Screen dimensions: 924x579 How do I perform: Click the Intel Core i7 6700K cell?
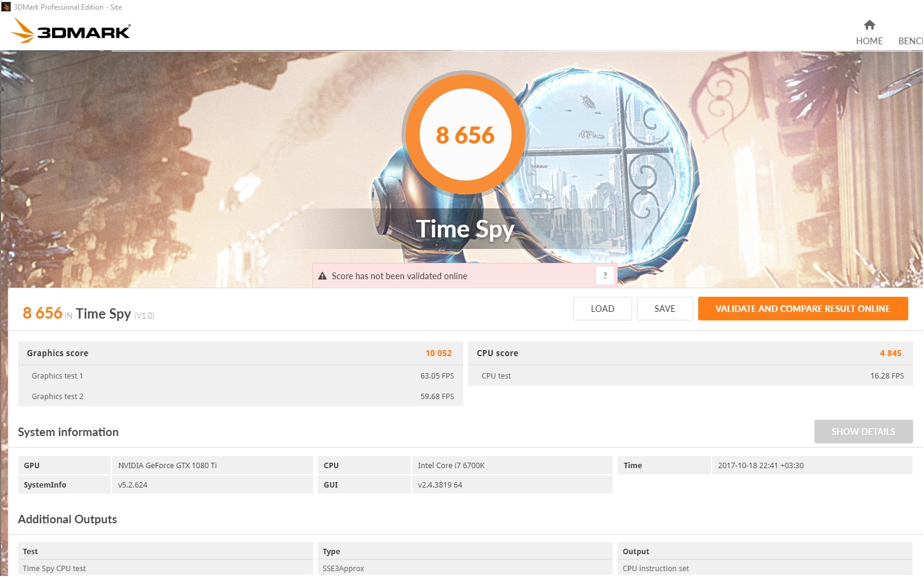coord(512,465)
